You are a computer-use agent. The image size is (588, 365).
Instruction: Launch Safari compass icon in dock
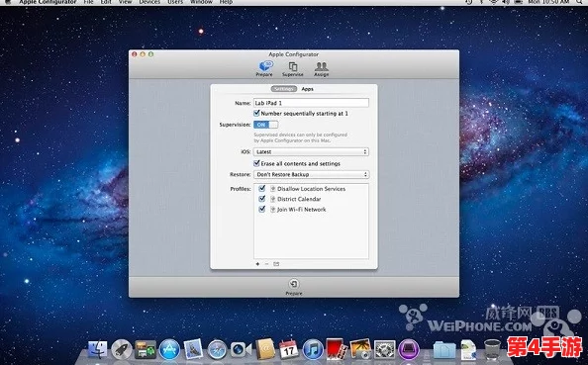217,349
